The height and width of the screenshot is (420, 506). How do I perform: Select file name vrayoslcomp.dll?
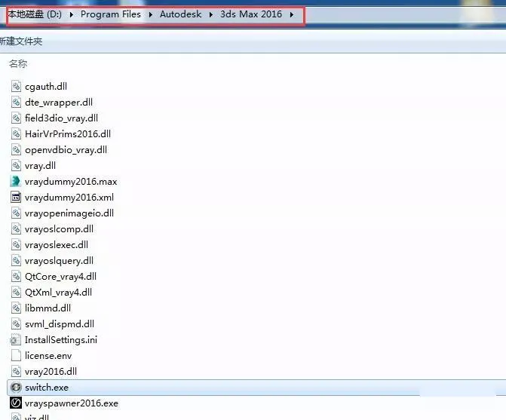click(x=59, y=228)
